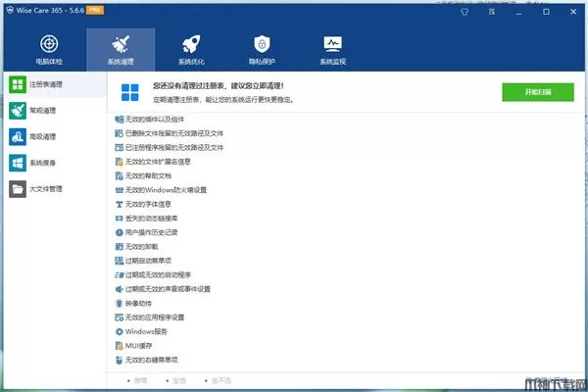Click the firewall icon for 无效的Windows防火墙设置
588x392 pixels.
tap(119, 190)
